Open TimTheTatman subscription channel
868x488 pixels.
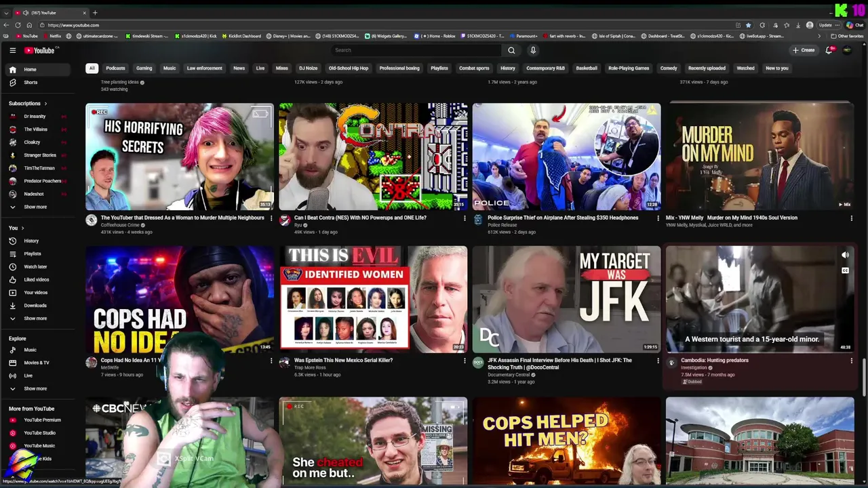pyautogui.click(x=37, y=168)
